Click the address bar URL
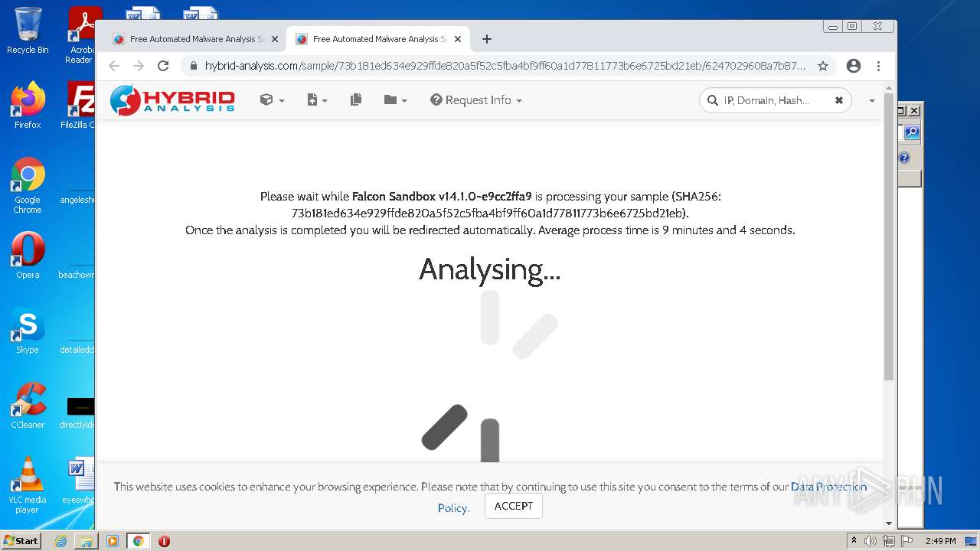The width and height of the screenshot is (980, 551). [x=505, y=66]
